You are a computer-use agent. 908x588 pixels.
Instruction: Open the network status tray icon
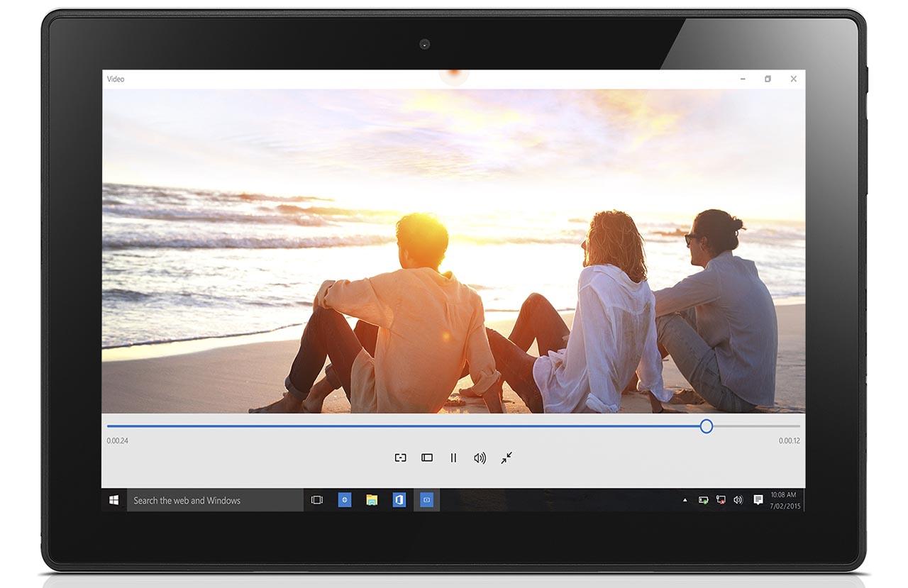point(721,500)
